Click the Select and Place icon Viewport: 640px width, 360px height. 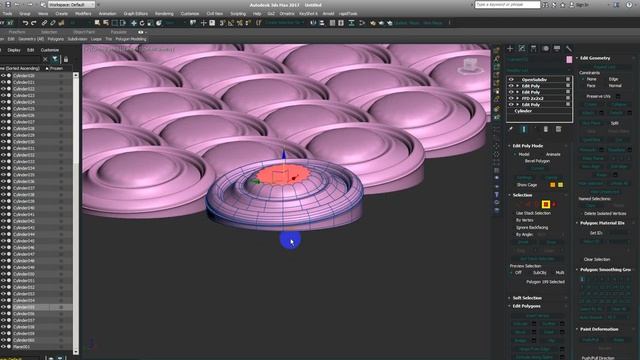click(x=159, y=23)
